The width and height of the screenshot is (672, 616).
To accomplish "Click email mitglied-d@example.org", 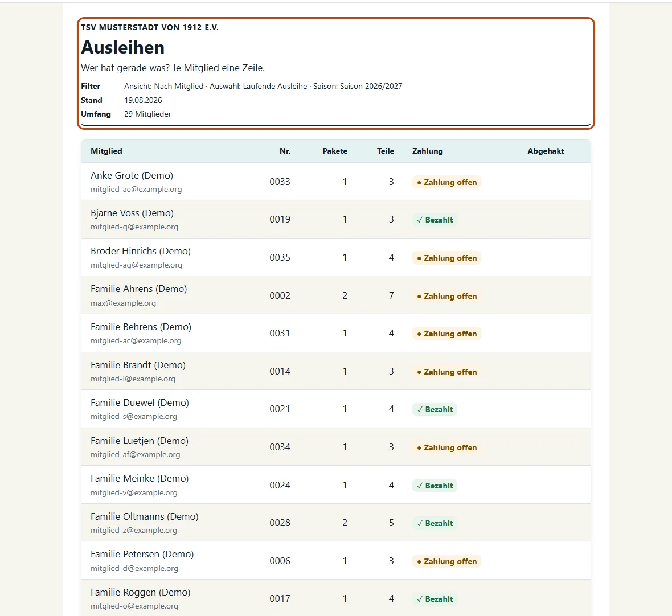I will pyautogui.click(x=134, y=568).
